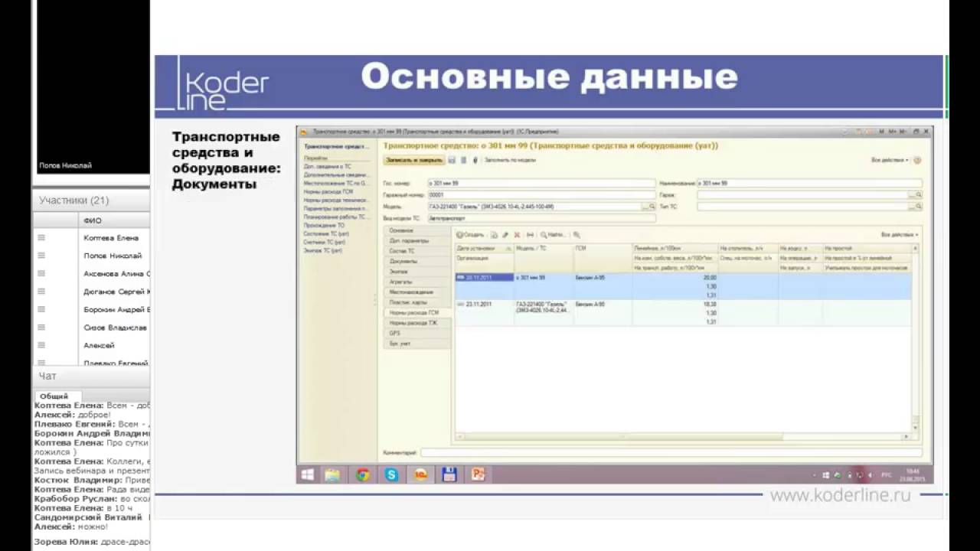Click the help question-mark icon

pos(917,160)
